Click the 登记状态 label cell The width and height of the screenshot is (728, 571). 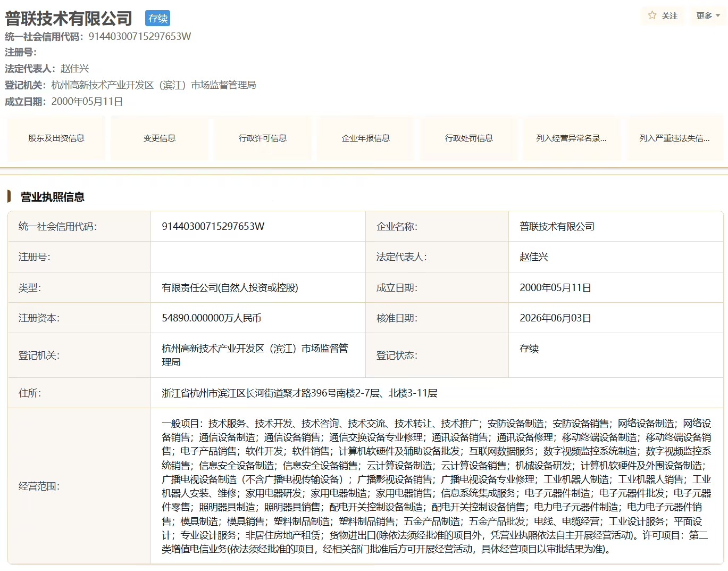437,355
